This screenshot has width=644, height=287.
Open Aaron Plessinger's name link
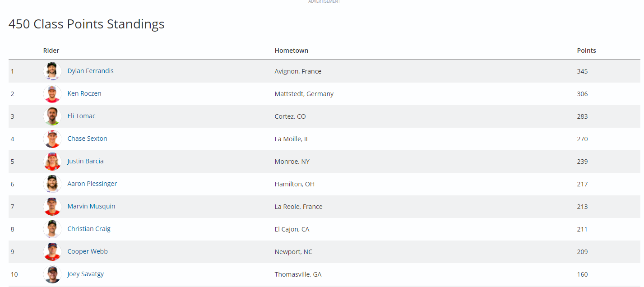pyautogui.click(x=92, y=184)
